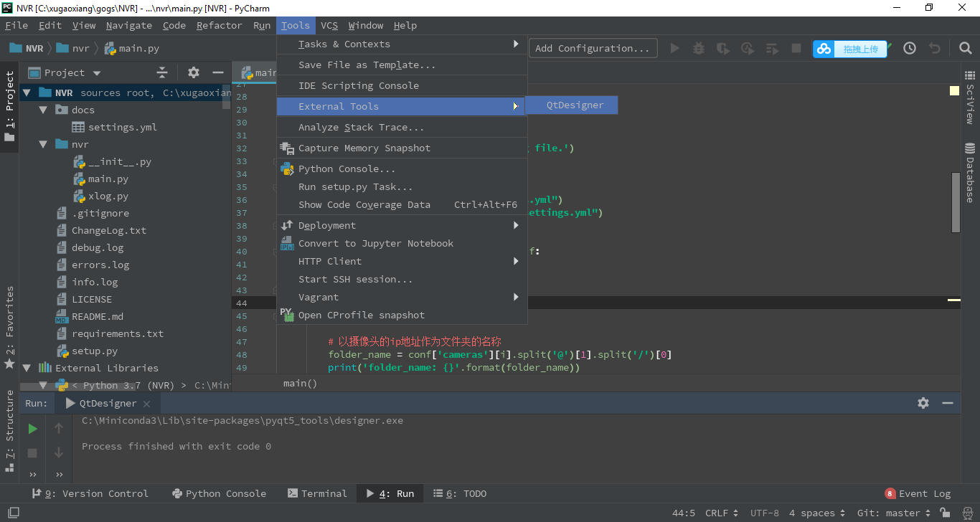Open the Deployment submenu
Screen dimensions: 980x522
click(402, 225)
